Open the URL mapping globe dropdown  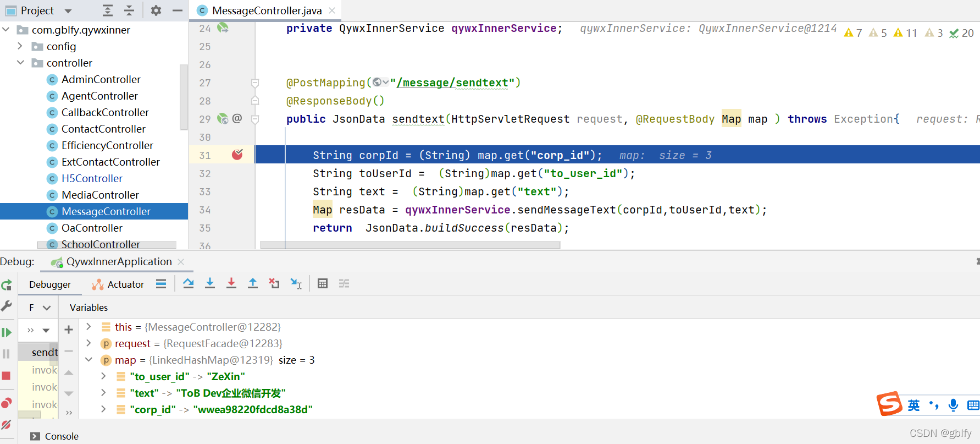pyautogui.click(x=380, y=83)
